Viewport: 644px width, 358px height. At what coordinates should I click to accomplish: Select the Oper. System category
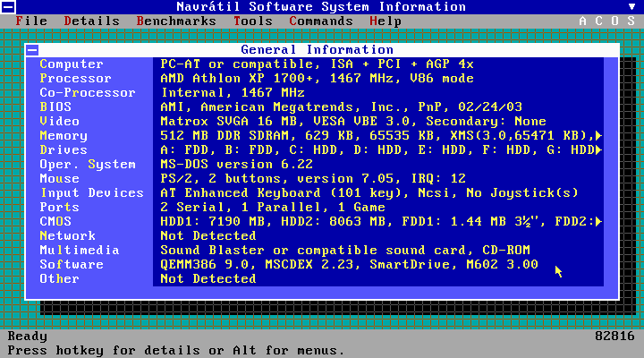[88, 165]
